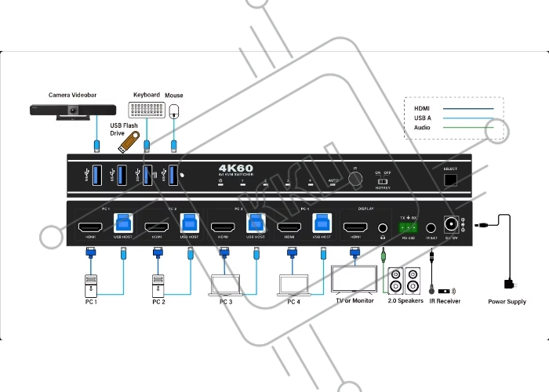The width and height of the screenshot is (549, 392).
Task: Click the PC 3 blue USB HOST port
Action: coord(256,223)
